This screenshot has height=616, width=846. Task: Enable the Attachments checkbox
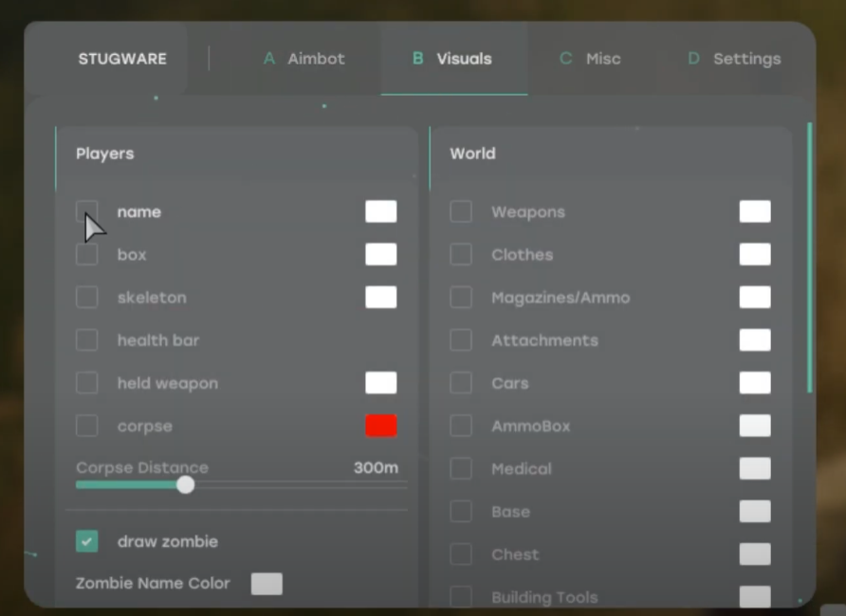[x=461, y=340]
